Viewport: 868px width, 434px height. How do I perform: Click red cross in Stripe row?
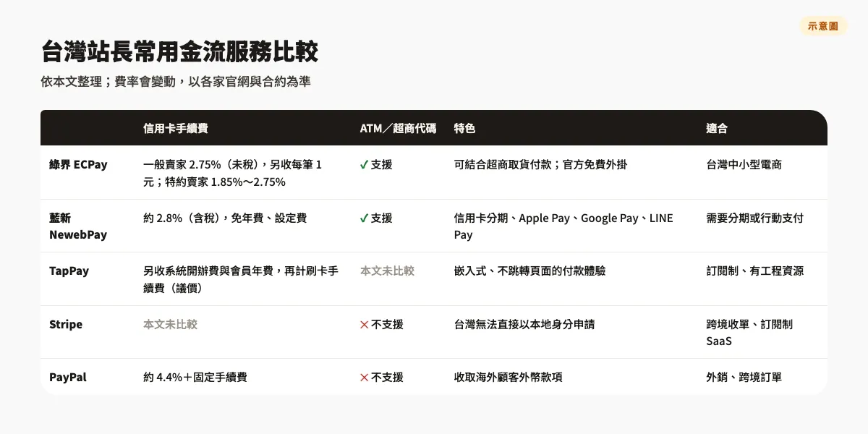coord(364,324)
